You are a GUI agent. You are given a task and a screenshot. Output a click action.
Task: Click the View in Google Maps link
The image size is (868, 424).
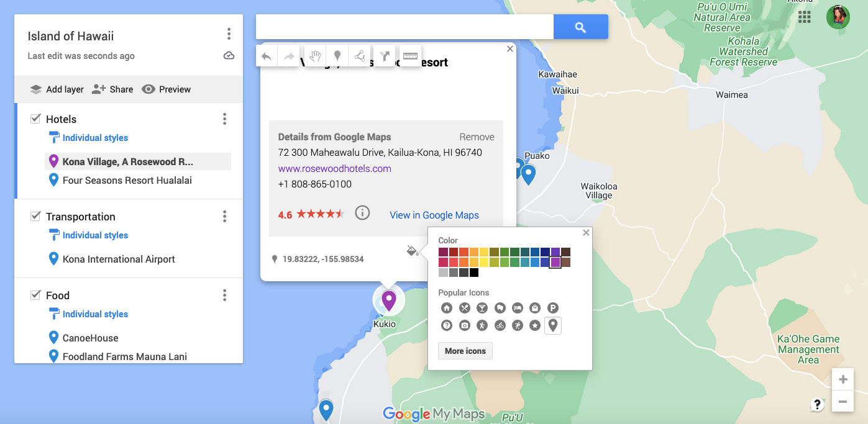(434, 215)
